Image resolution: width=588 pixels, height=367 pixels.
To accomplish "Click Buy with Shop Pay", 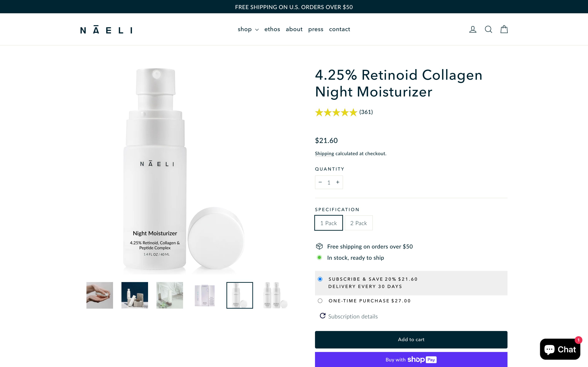I will 411,359.
